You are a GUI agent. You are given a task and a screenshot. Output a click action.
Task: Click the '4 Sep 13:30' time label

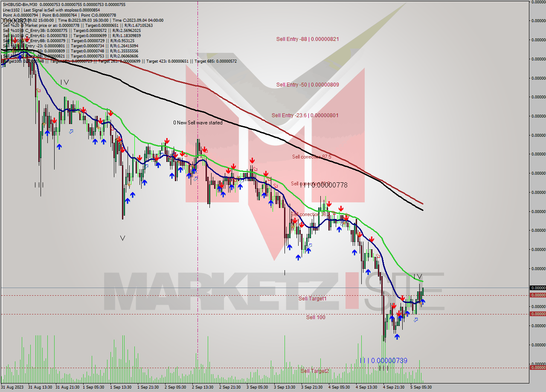(366, 387)
